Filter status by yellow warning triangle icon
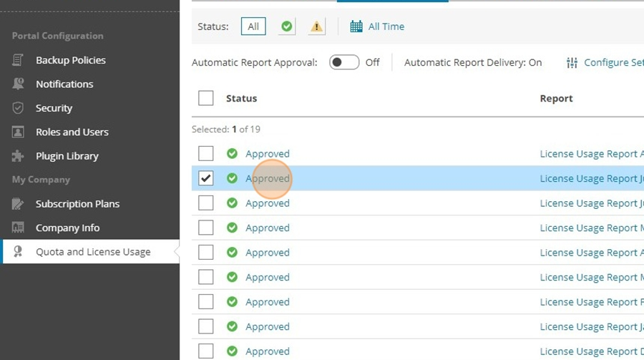The image size is (644, 360). point(316,26)
